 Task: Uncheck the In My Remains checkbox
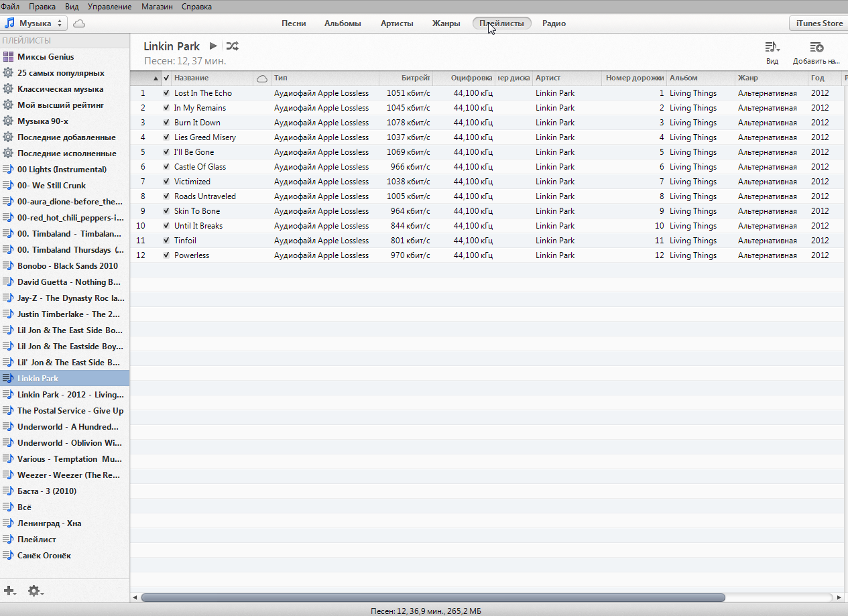166,108
